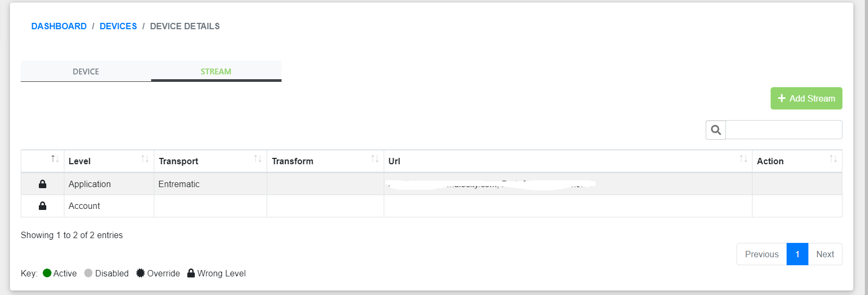Switch to the Device tab
Viewport: 868px width, 295px height.
tap(86, 71)
